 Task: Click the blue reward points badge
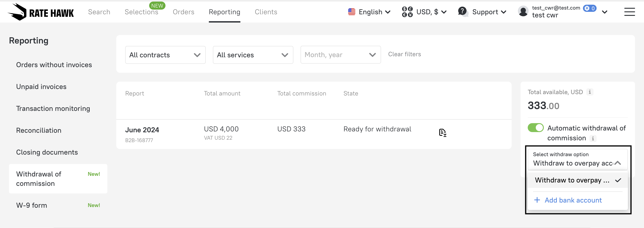[x=589, y=8]
